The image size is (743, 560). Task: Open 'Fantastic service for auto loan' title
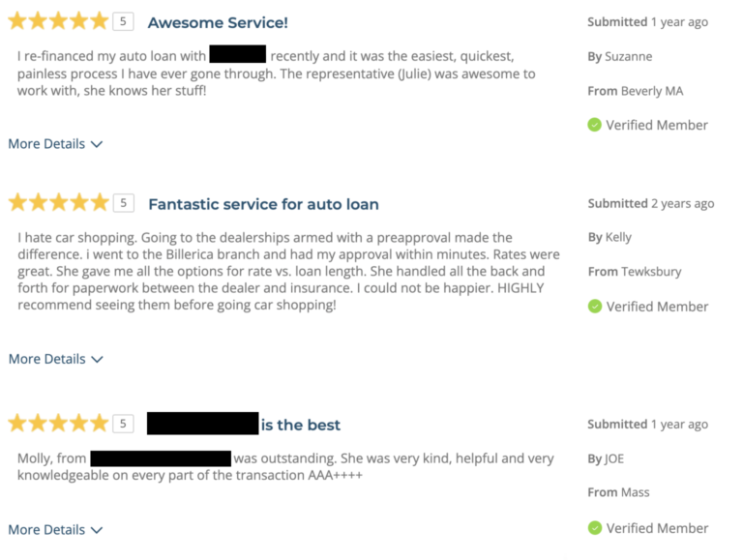coord(263,204)
